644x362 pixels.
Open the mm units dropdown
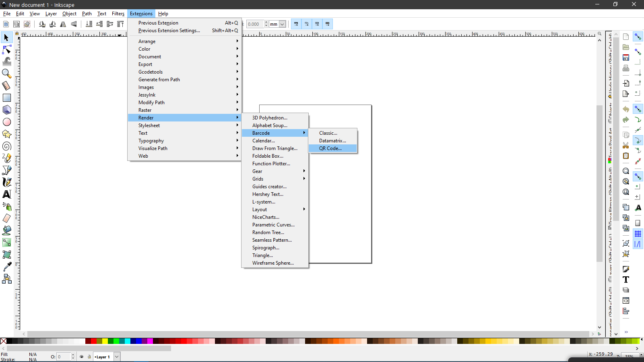[x=277, y=24]
